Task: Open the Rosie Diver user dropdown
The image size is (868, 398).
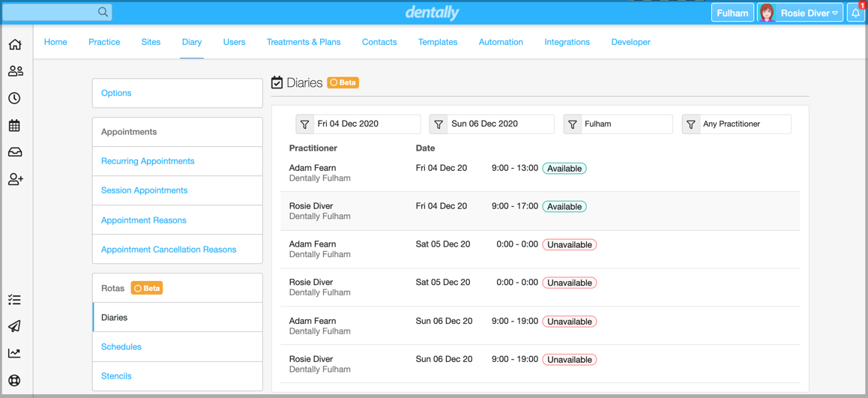Action: [x=808, y=13]
